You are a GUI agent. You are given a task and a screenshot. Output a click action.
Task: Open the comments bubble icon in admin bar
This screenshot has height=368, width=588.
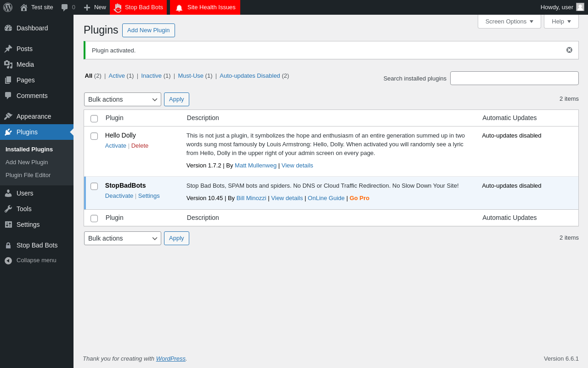(x=65, y=7)
